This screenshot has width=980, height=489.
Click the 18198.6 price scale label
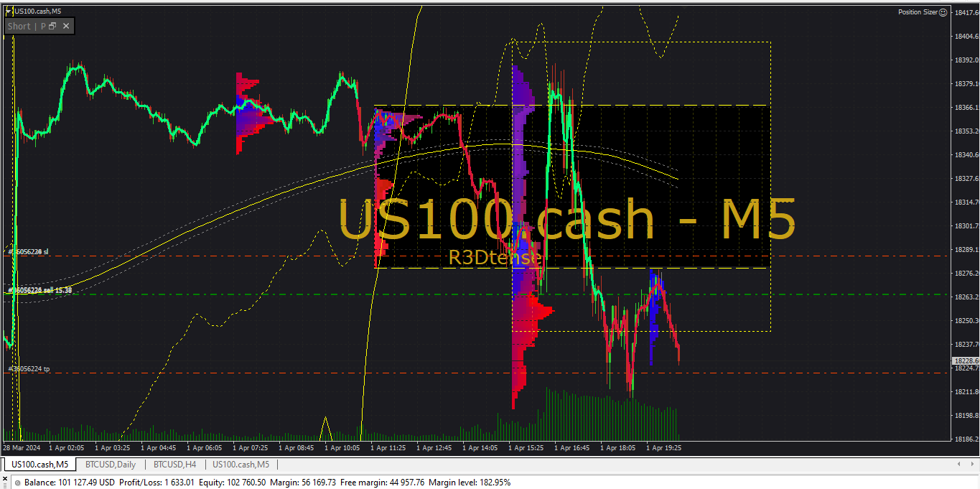pyautogui.click(x=966, y=415)
